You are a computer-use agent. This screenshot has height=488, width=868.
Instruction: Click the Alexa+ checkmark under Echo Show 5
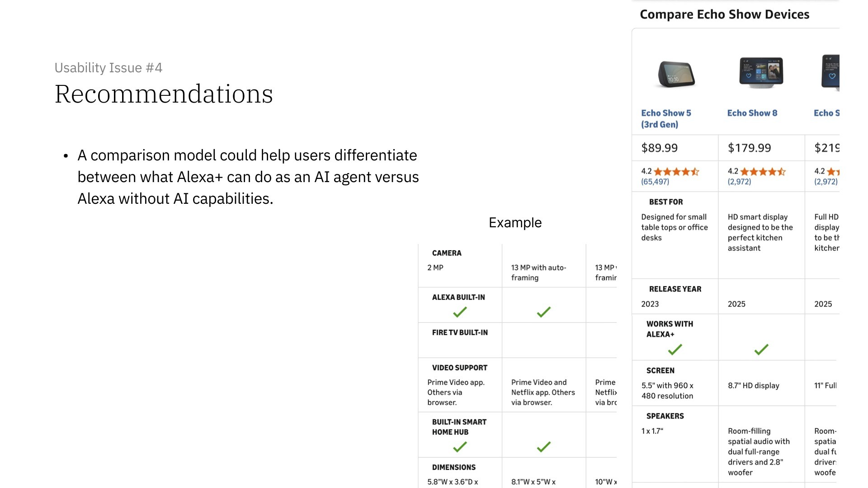[675, 349]
